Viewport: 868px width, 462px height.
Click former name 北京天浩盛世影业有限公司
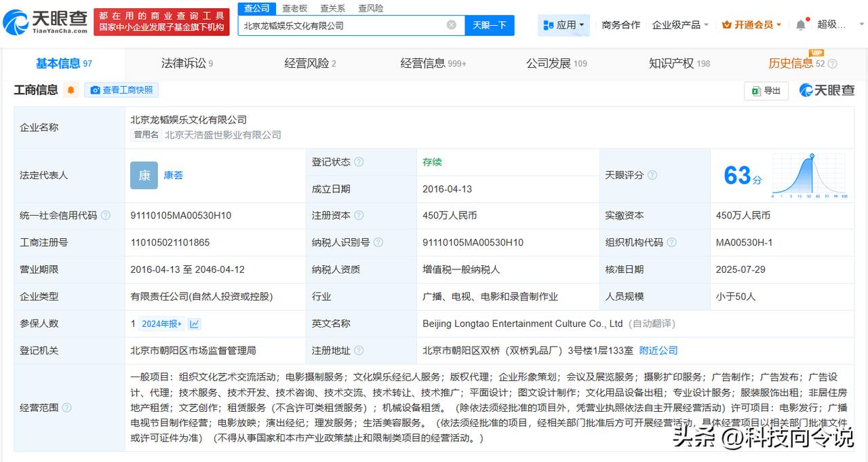[x=223, y=135]
